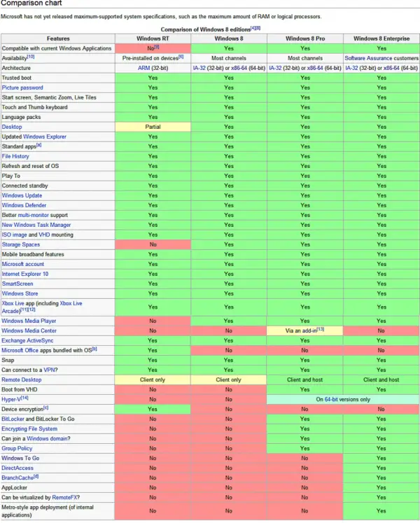Open New Windows Task Manager link
The width and height of the screenshot is (420, 523).
point(36,225)
